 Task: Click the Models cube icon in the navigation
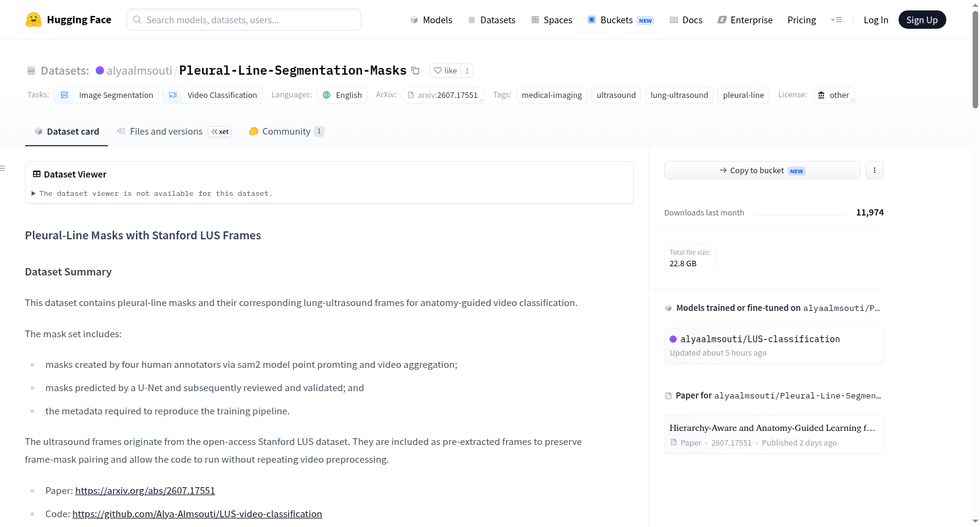[414, 20]
